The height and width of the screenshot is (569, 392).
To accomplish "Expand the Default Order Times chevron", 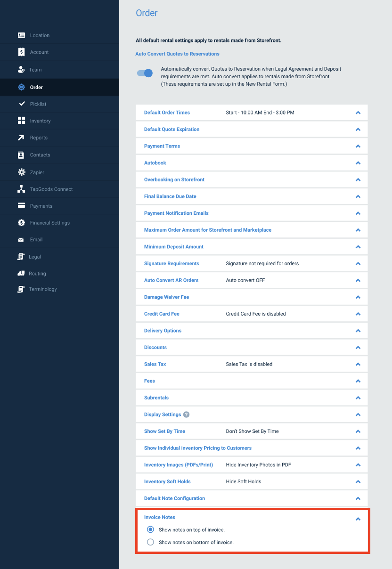I will tap(358, 113).
